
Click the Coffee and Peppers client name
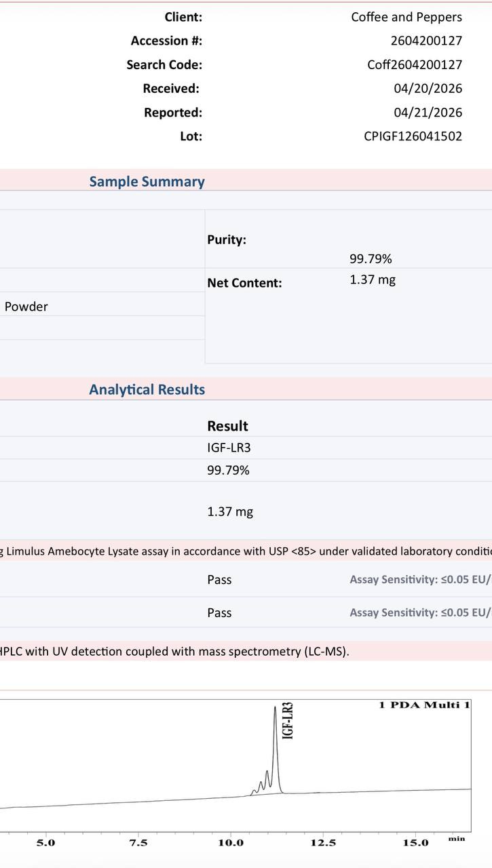[x=406, y=17]
